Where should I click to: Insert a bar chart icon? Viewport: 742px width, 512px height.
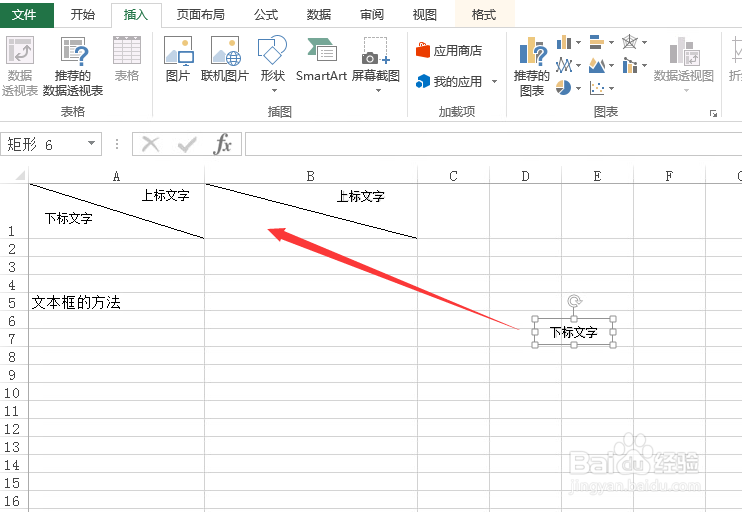pos(597,42)
